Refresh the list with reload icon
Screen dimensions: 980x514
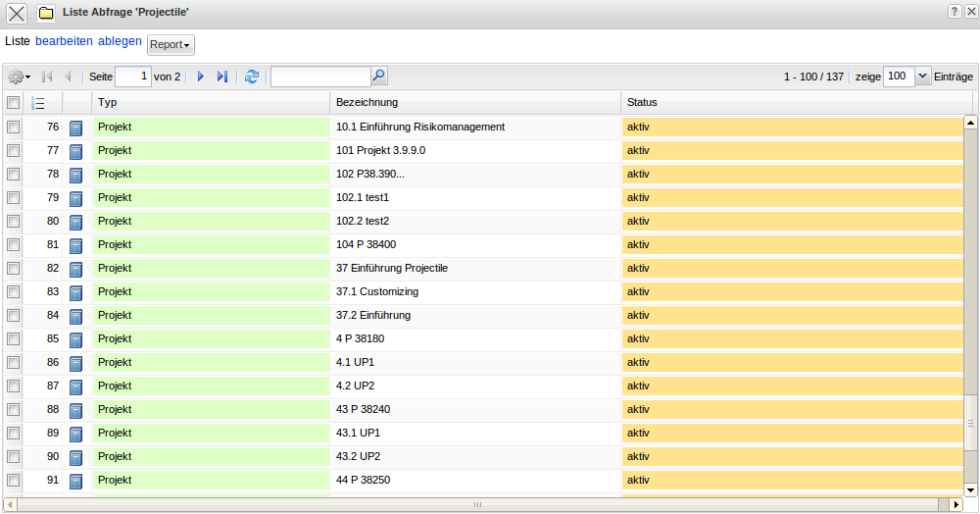click(x=252, y=77)
